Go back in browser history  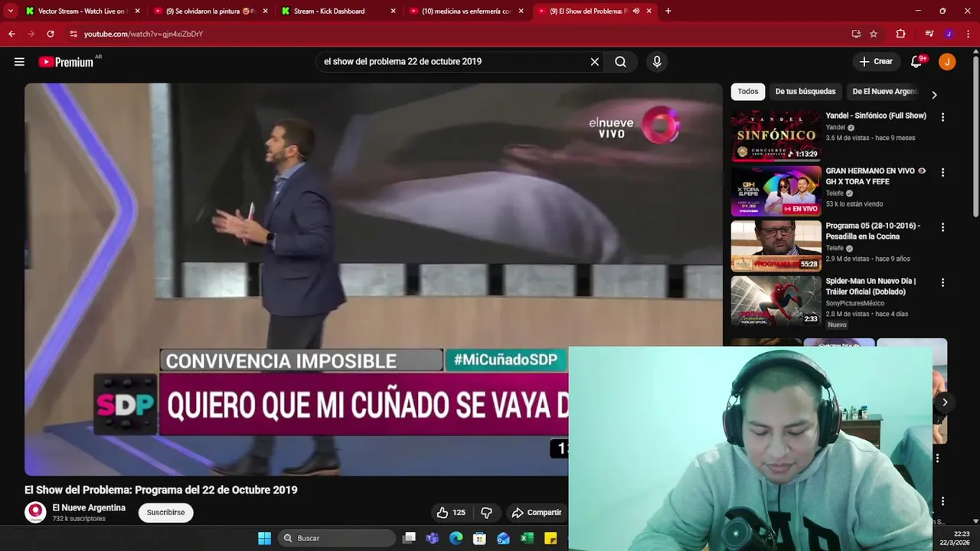[11, 34]
